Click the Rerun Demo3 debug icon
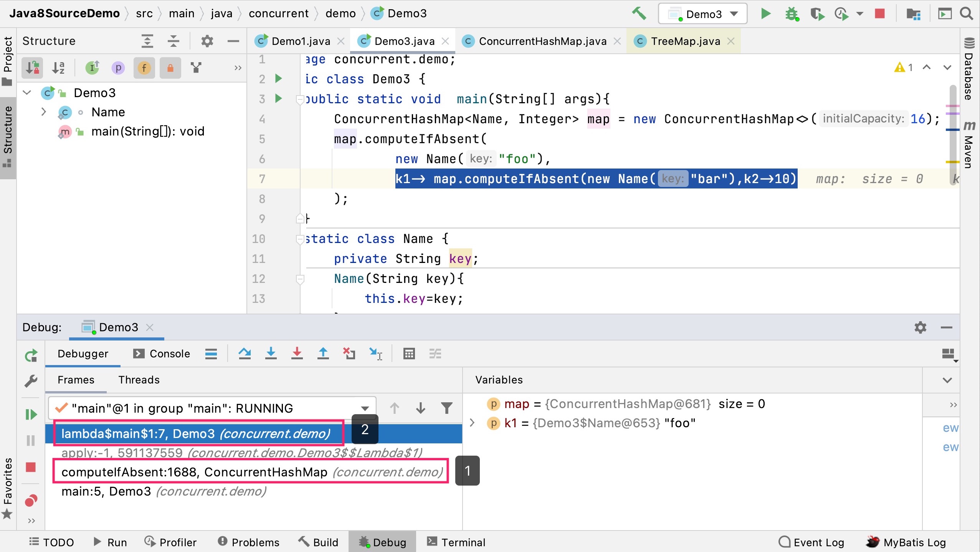The height and width of the screenshot is (552, 980). (x=31, y=355)
